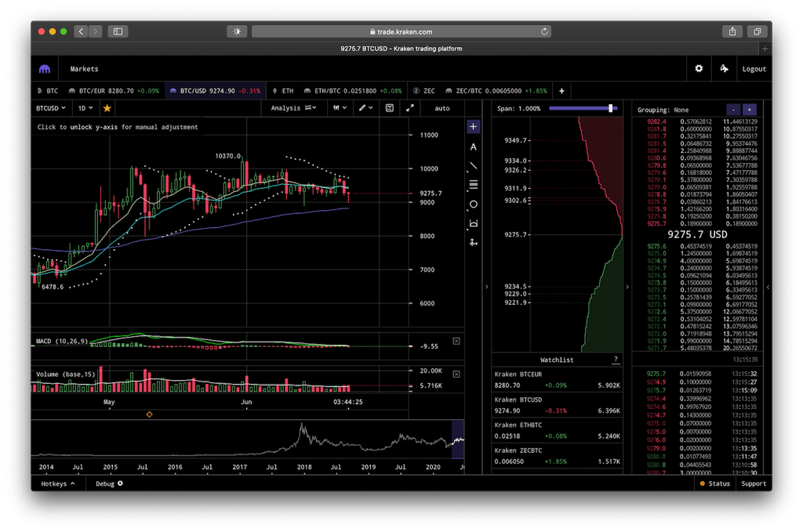Reload the page in Safari
This screenshot has height=532, width=803.
tap(544, 31)
